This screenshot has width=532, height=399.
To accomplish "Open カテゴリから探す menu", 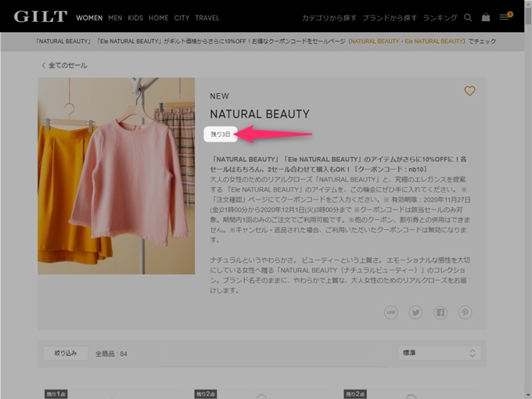I will [x=329, y=18].
